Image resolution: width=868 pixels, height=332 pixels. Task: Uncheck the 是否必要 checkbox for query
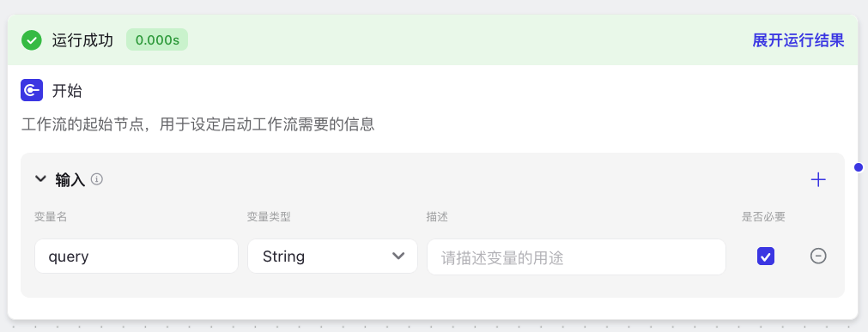pos(766,257)
